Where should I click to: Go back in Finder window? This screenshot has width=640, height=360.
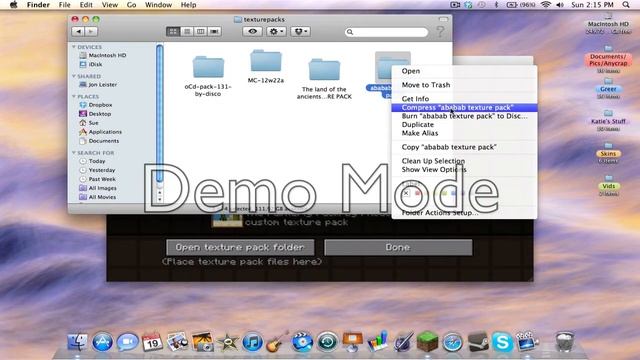[x=78, y=31]
